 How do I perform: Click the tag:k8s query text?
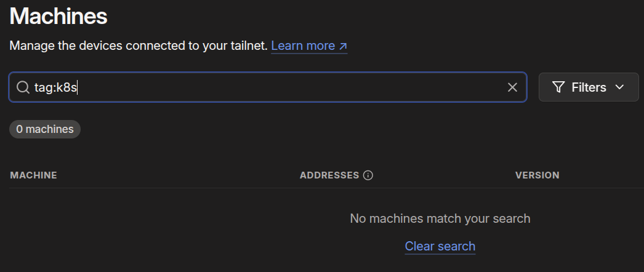55,87
